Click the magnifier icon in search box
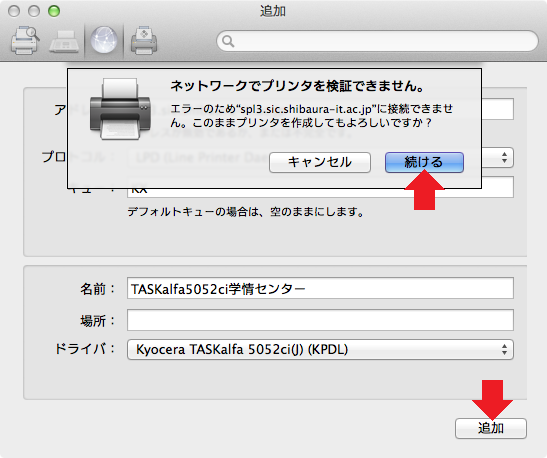 pos(228,41)
